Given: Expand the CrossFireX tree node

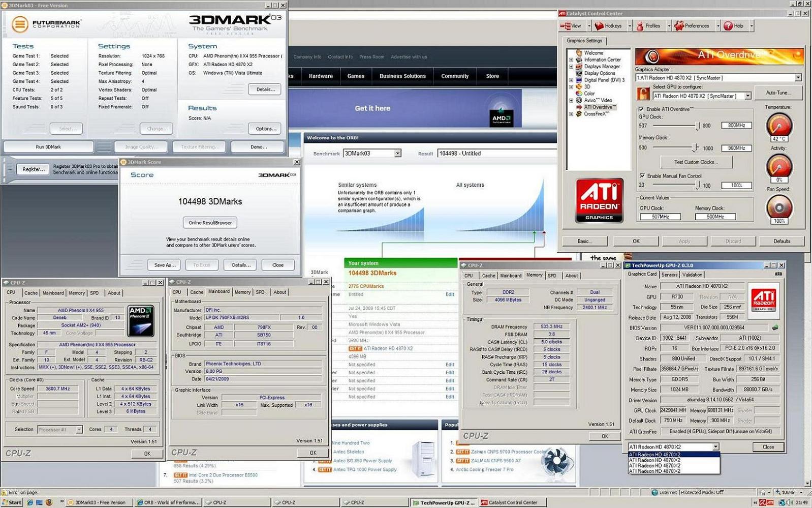Looking at the screenshot, I should point(571,114).
